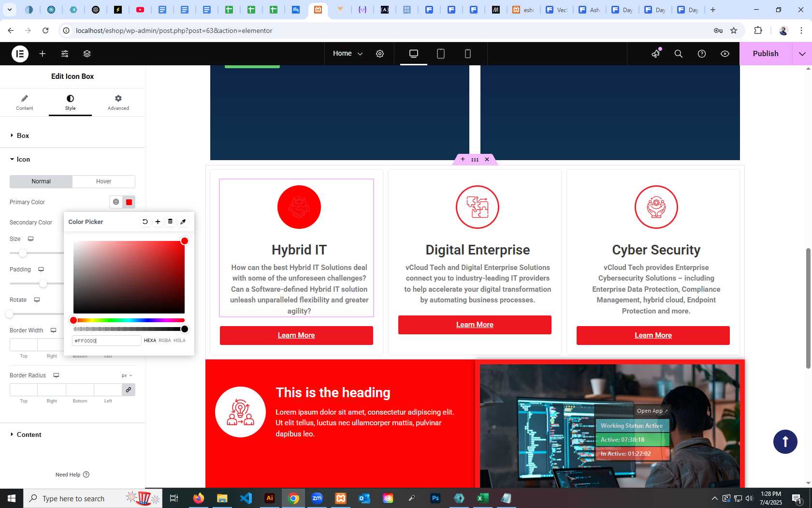Switch to mobile device preview
The width and height of the screenshot is (812, 508).
[x=468, y=54]
